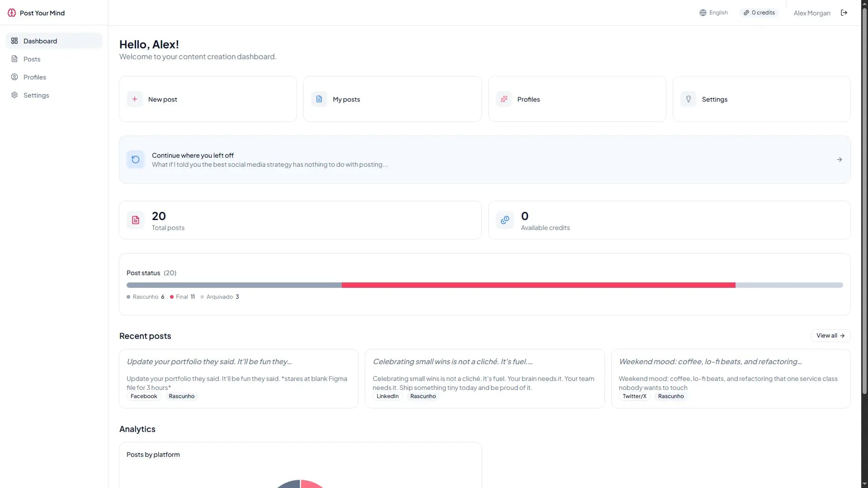
Task: Click Continue where you left off
Action: tap(485, 160)
